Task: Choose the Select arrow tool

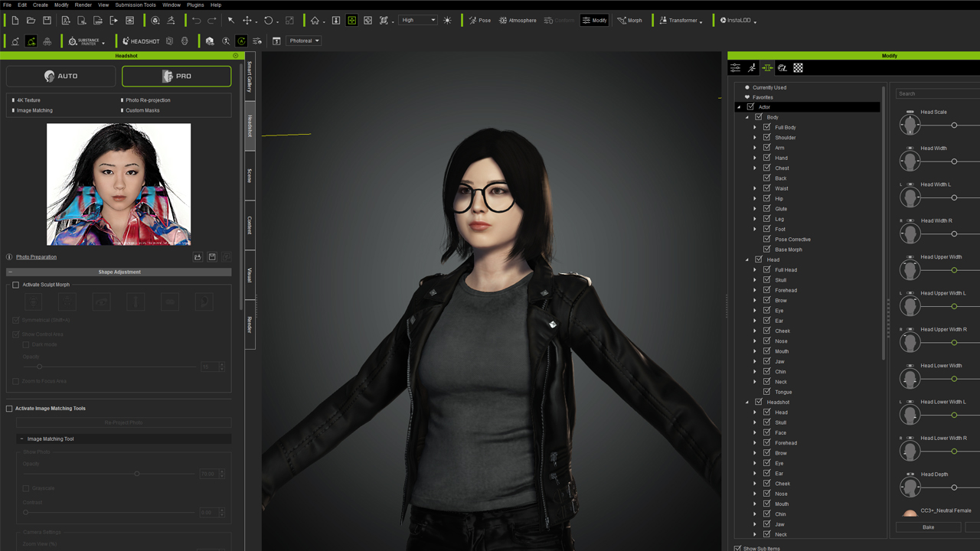Action: pos(230,20)
